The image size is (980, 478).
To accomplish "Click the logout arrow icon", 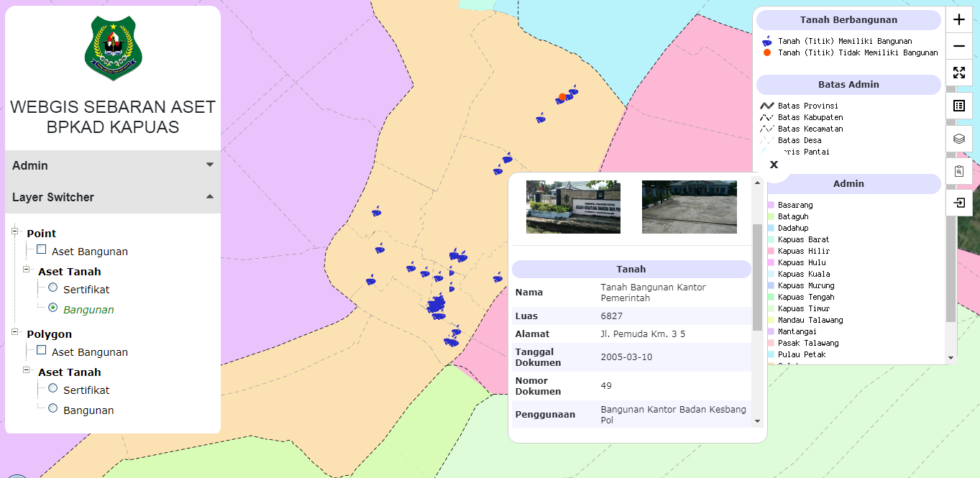I will tap(959, 203).
